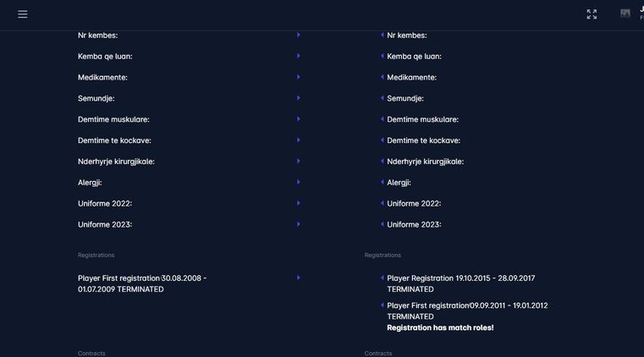Move left Uniforme 2022 value right
This screenshot has height=357, width=644.
tap(299, 203)
